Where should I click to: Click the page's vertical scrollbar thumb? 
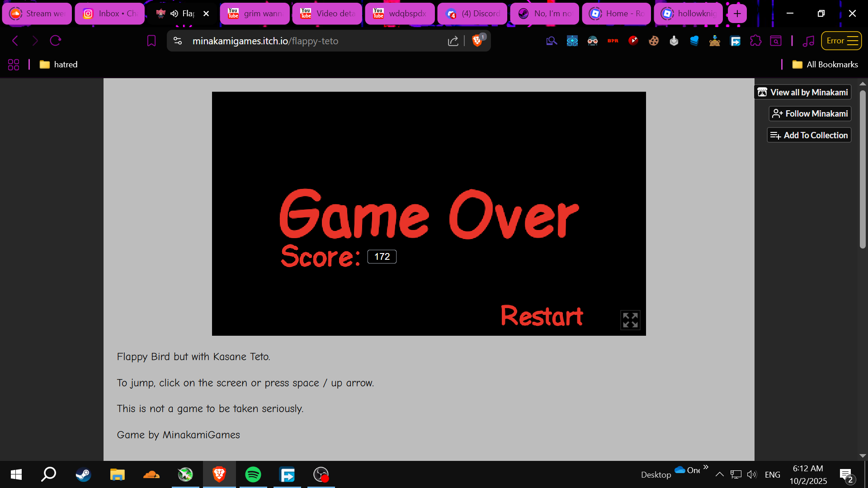(x=863, y=169)
